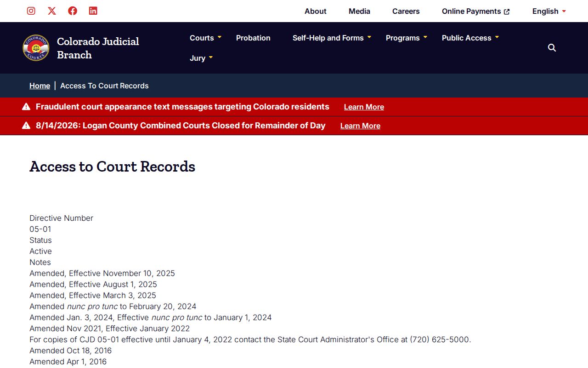Open Online Payments external link
The height and width of the screenshot is (368, 588).
pyautogui.click(x=476, y=11)
